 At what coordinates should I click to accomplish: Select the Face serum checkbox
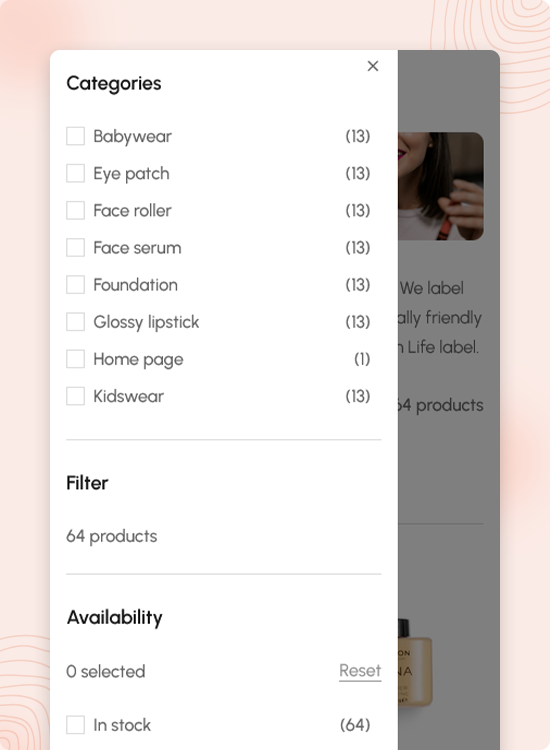(76, 247)
